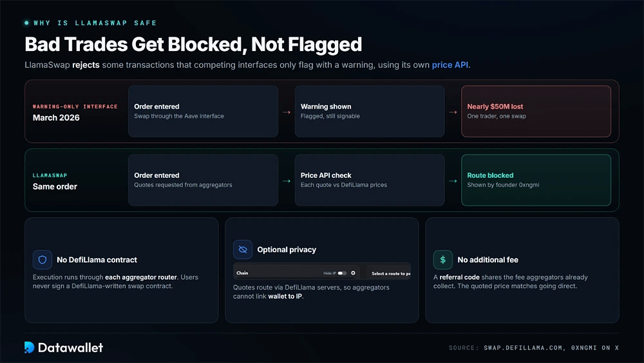
Task: Click the Order entered card mentioning aggregators
Action: [203, 180]
